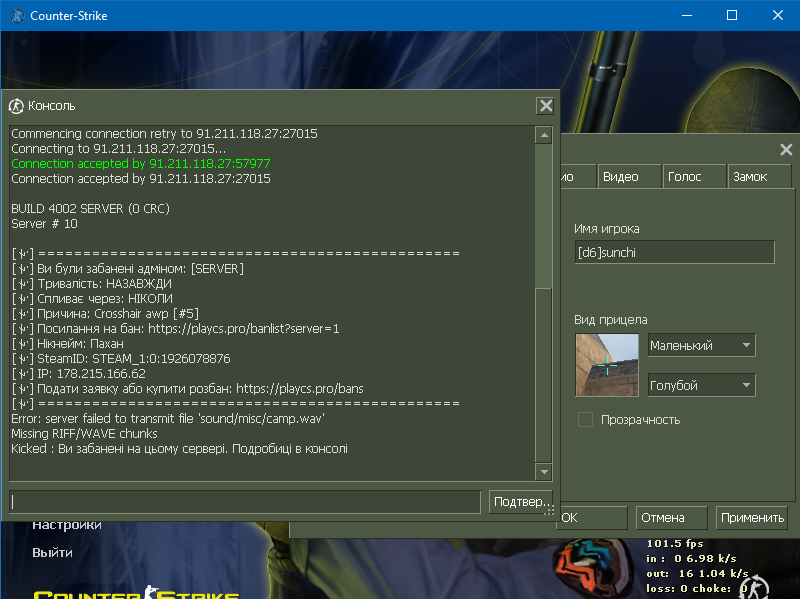
Task: Click the camp.wav transmit error line
Action: [168, 419]
